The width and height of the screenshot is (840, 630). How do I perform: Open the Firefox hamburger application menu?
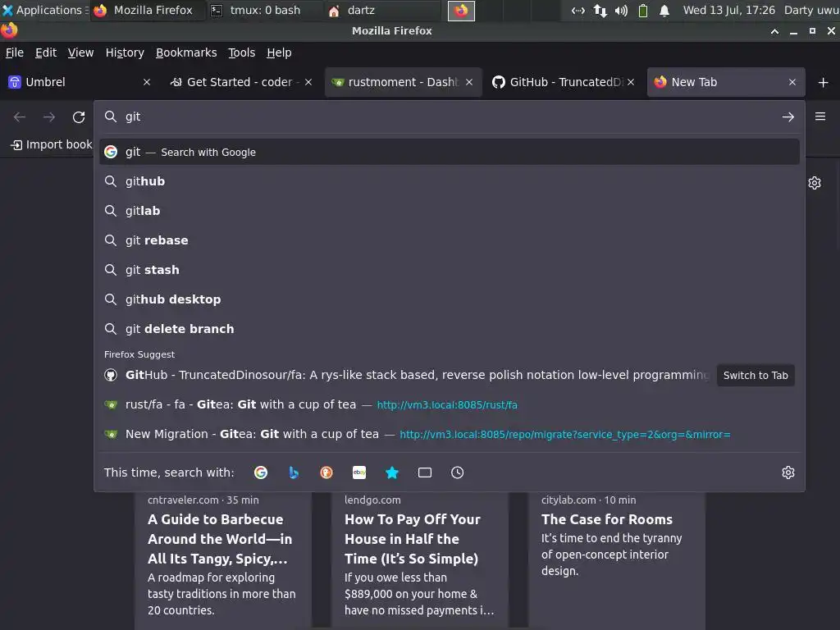tap(820, 116)
